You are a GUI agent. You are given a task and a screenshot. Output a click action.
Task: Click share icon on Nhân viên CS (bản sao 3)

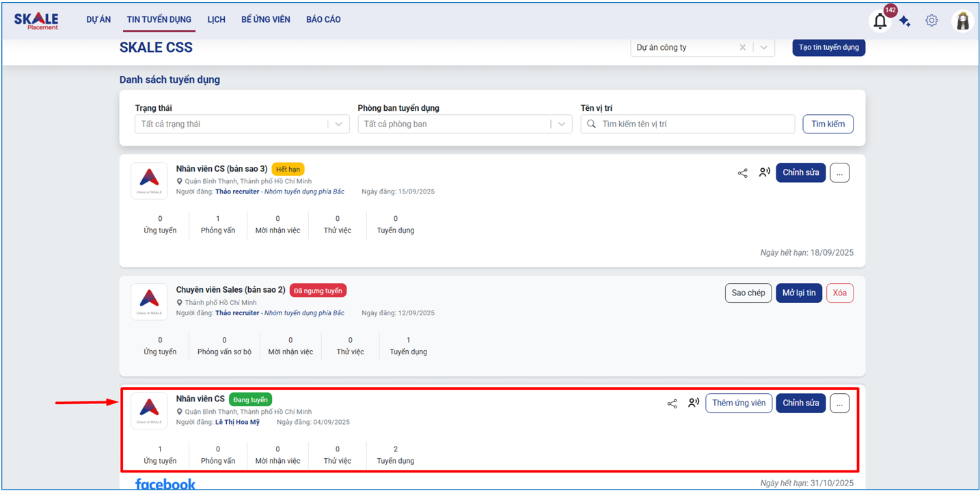742,173
